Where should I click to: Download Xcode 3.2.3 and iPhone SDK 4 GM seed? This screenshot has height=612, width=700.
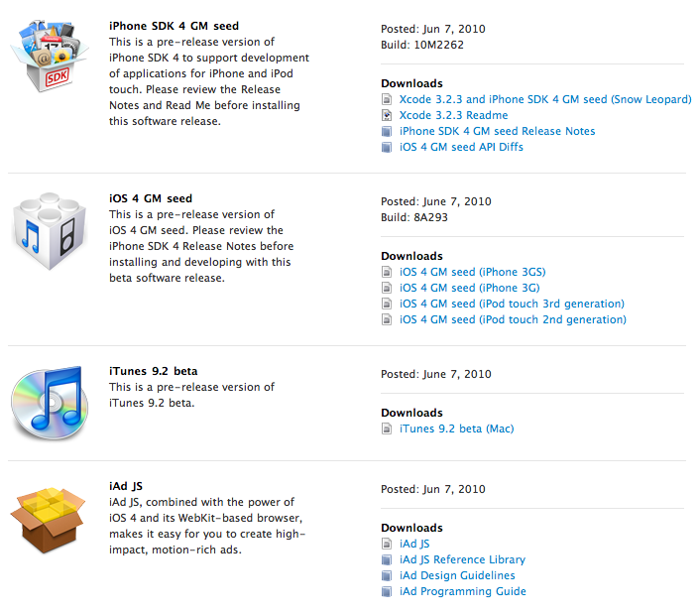coord(544,99)
